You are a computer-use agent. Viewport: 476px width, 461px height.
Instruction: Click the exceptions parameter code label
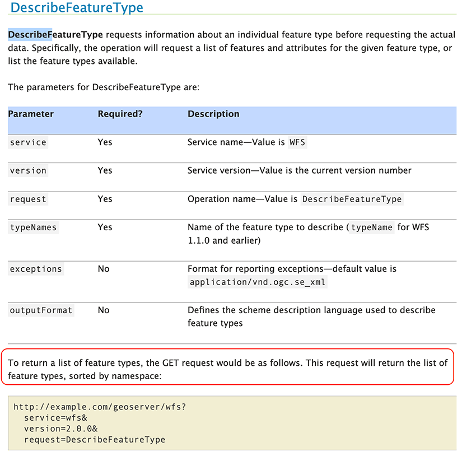coord(35,269)
